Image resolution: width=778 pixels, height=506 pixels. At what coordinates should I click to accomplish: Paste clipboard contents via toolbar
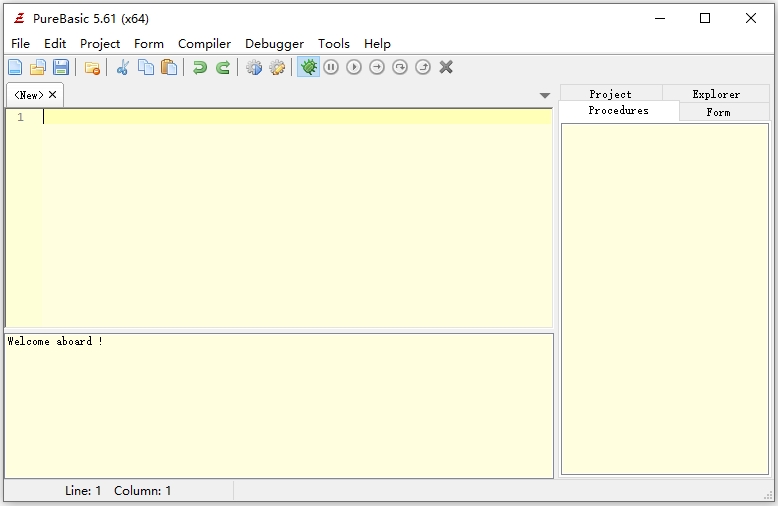point(169,68)
